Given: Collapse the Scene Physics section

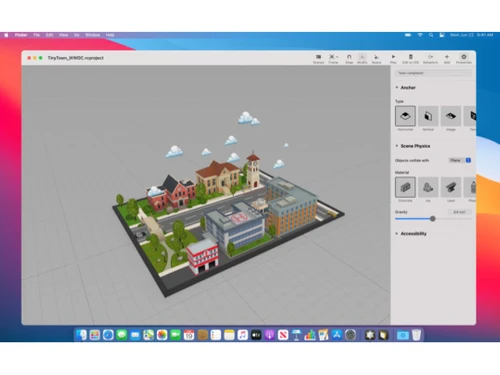Looking at the screenshot, I should click(x=397, y=146).
